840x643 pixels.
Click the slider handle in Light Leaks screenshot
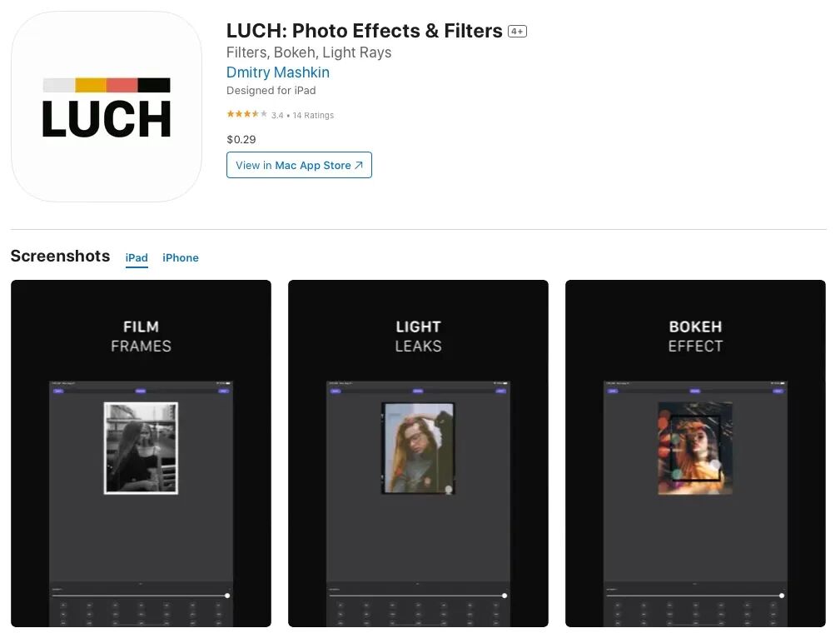[504, 596]
